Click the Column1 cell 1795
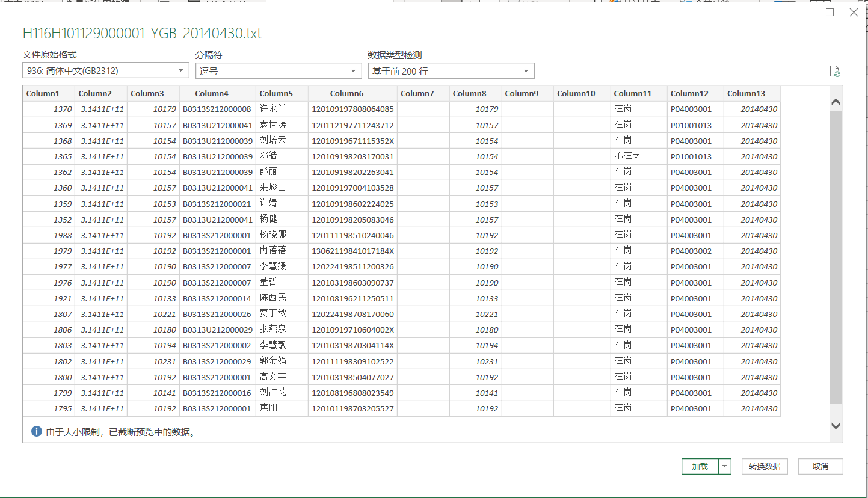This screenshot has height=498, width=868. click(x=49, y=408)
